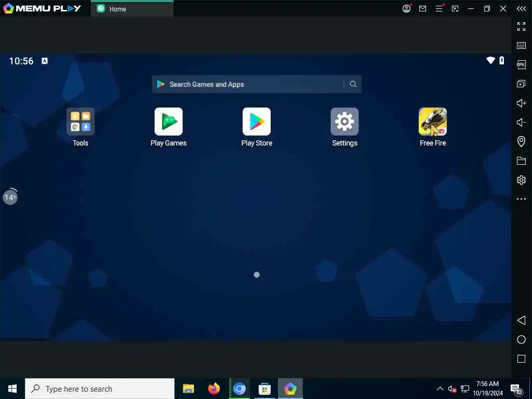Screen dimensions: 532x399
Task: Open GPS location setting
Action: pos(521,141)
